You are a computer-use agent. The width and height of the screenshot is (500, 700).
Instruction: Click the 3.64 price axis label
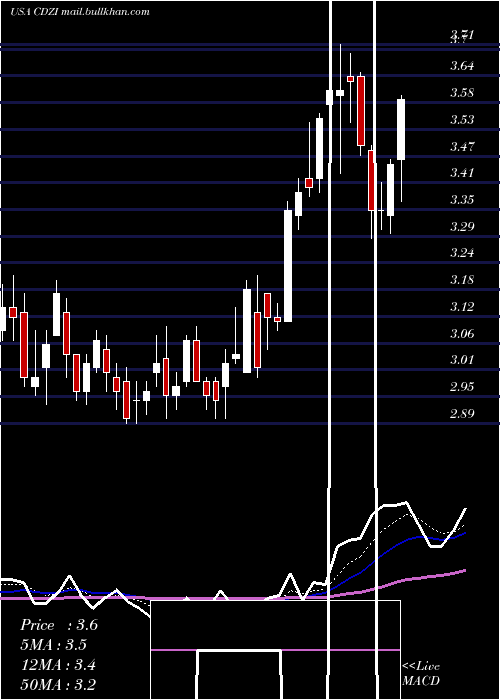click(462, 66)
